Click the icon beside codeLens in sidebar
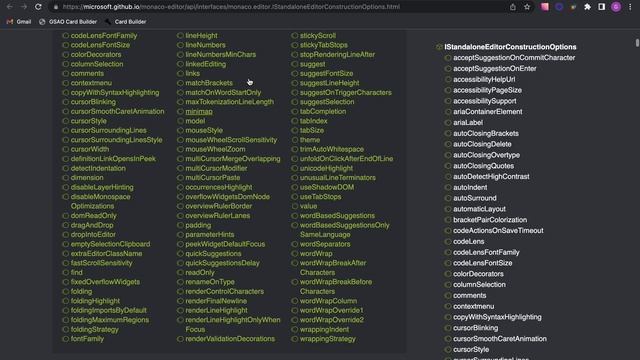 click(448, 241)
